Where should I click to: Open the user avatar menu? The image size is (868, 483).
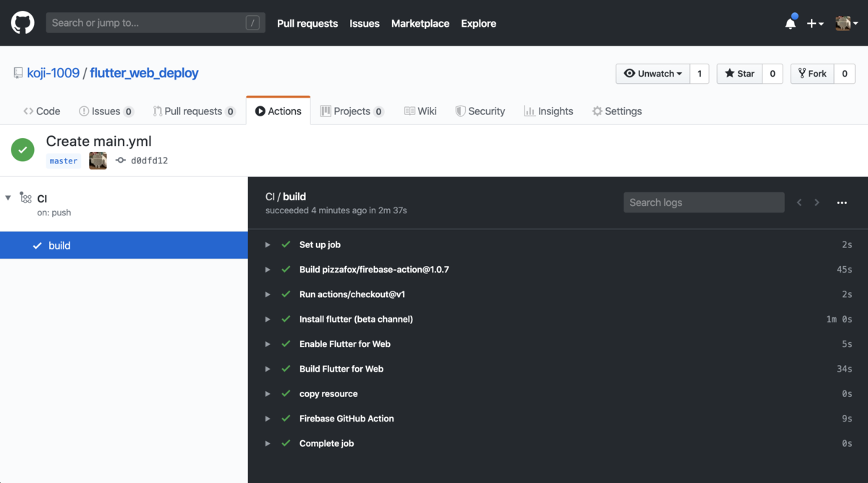pos(846,23)
